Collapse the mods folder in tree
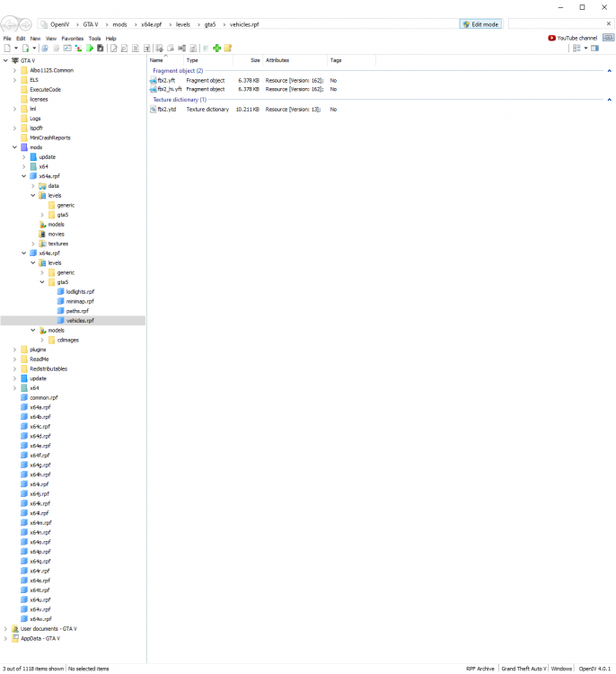Image resolution: width=616 pixels, height=674 pixels. point(14,147)
